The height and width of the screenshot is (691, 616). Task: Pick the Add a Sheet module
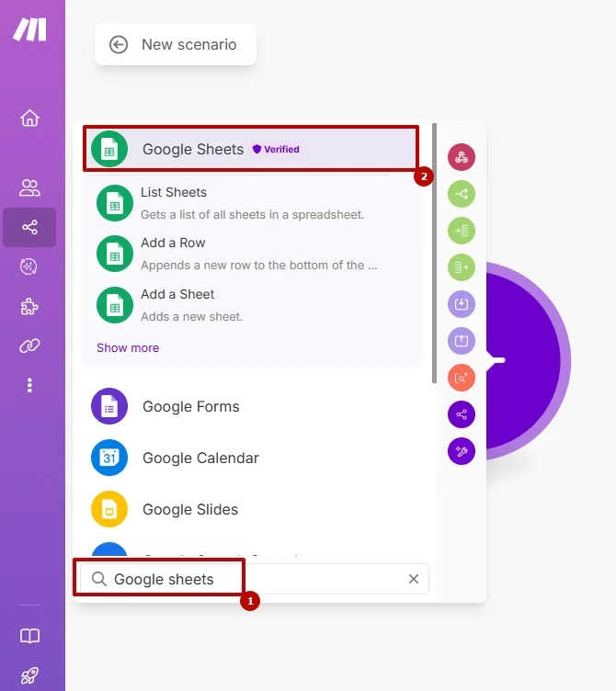[252, 305]
